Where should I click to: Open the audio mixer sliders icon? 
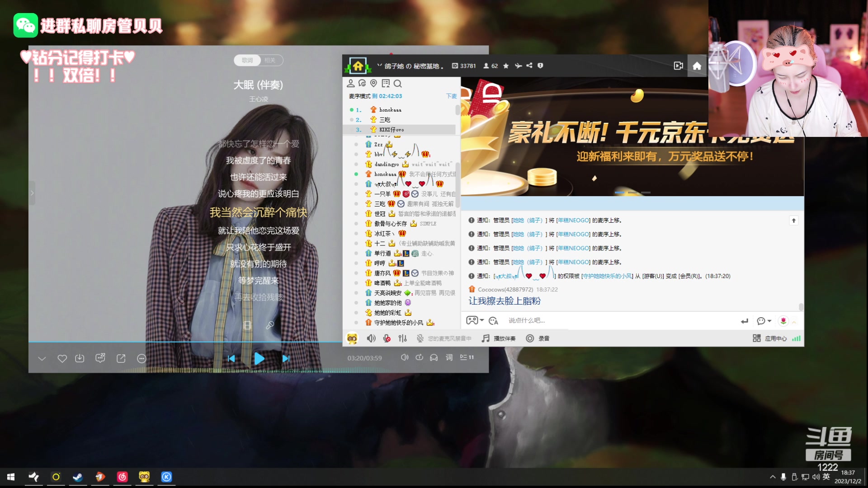click(x=402, y=338)
